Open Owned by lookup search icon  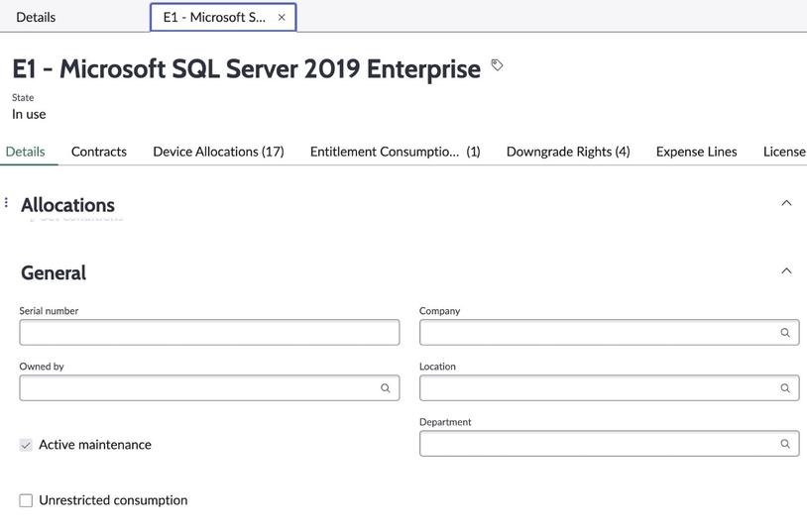tap(385, 388)
